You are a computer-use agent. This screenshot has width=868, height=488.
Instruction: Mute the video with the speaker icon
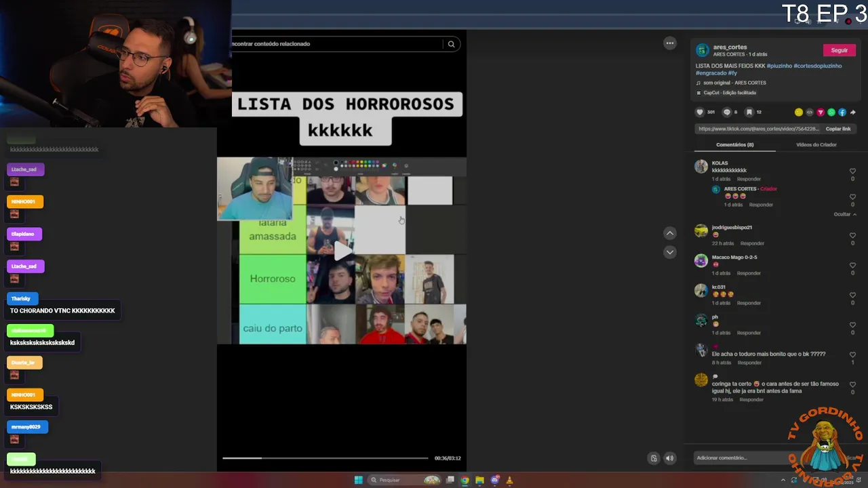(x=669, y=458)
